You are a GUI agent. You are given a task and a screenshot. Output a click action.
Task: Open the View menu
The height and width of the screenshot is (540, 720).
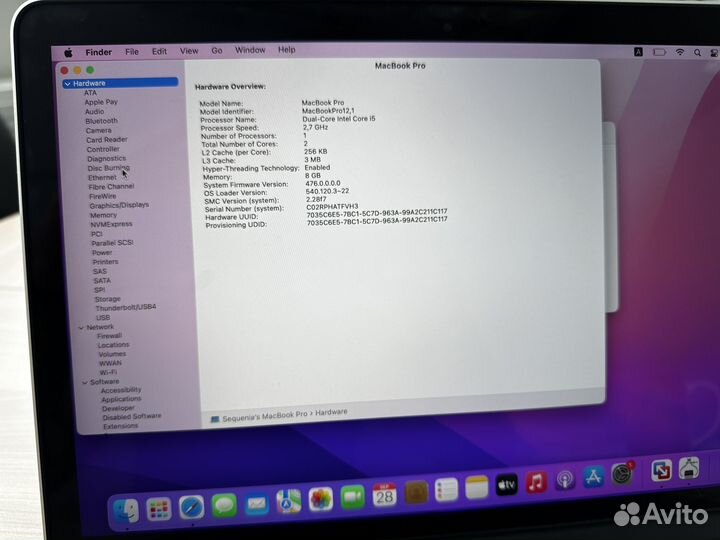189,51
